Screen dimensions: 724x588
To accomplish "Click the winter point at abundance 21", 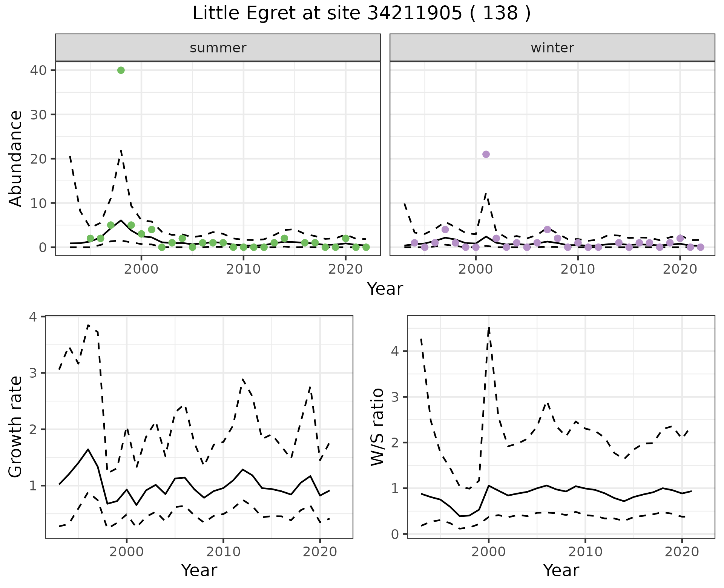I will (486, 154).
